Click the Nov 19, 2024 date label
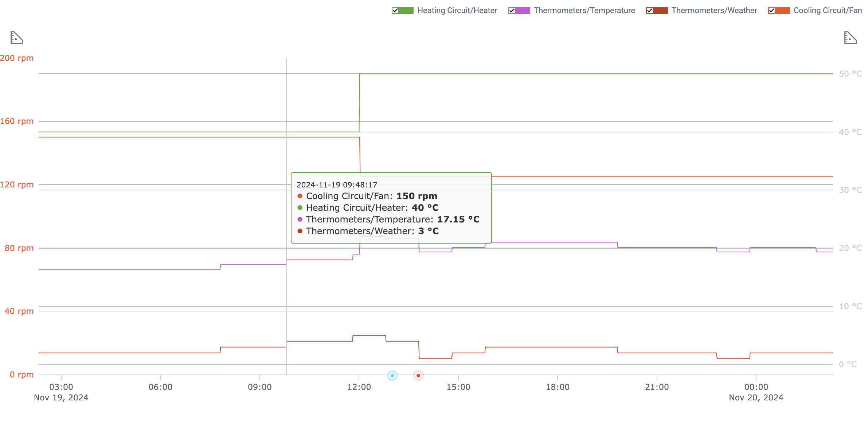Screen dimensions: 868x423 (61, 397)
